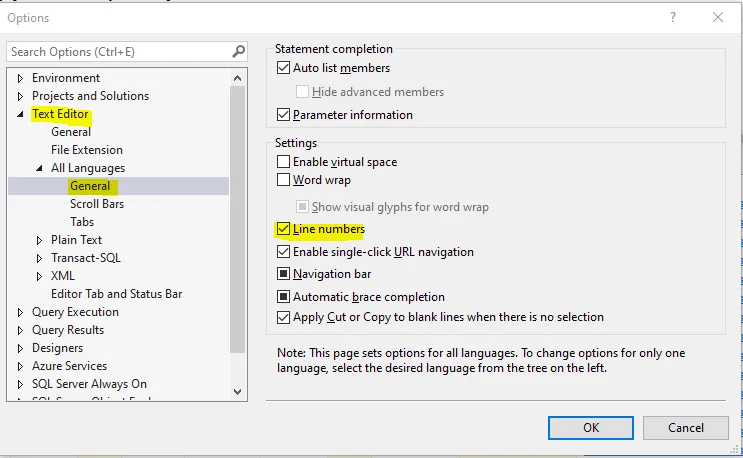Select Editor Tab and Status Bar
The image size is (743, 458).
116,294
